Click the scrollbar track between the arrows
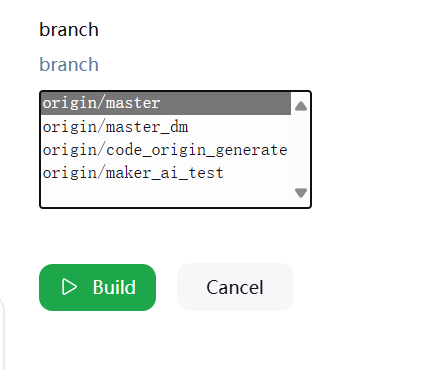 tap(301, 149)
